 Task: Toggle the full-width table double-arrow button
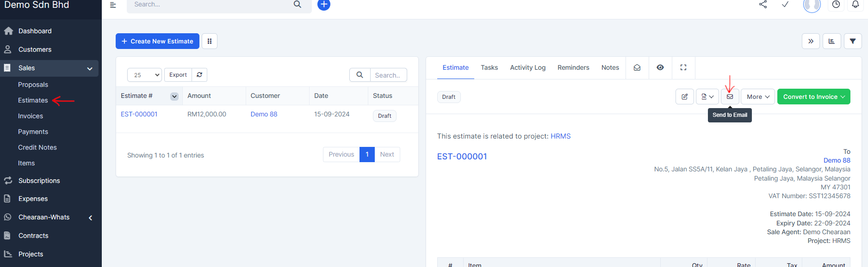[811, 41]
